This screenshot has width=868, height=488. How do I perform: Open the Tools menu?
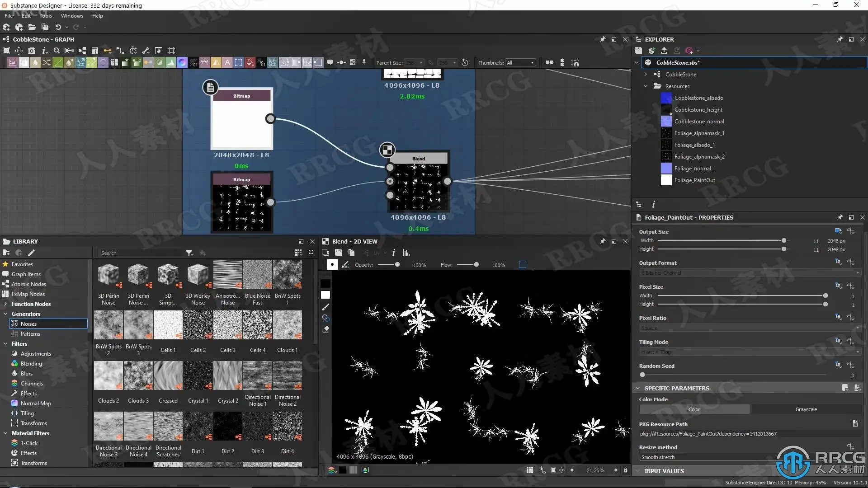point(46,16)
